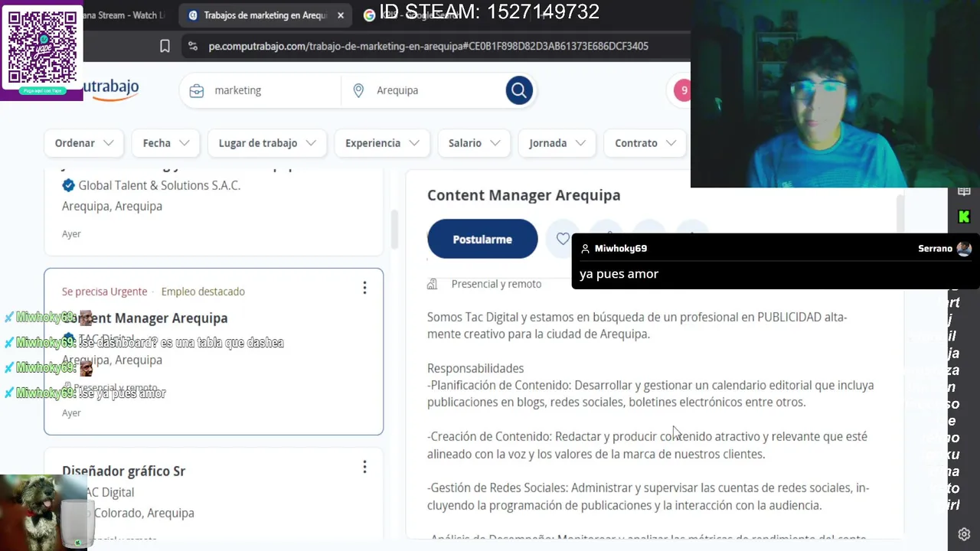This screenshot has height=551, width=980.
Task: Save job with the heart icon
Action: coord(563,239)
